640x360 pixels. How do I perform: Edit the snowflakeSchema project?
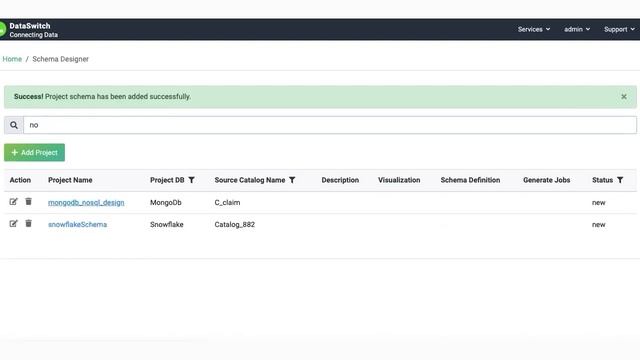(x=13, y=224)
